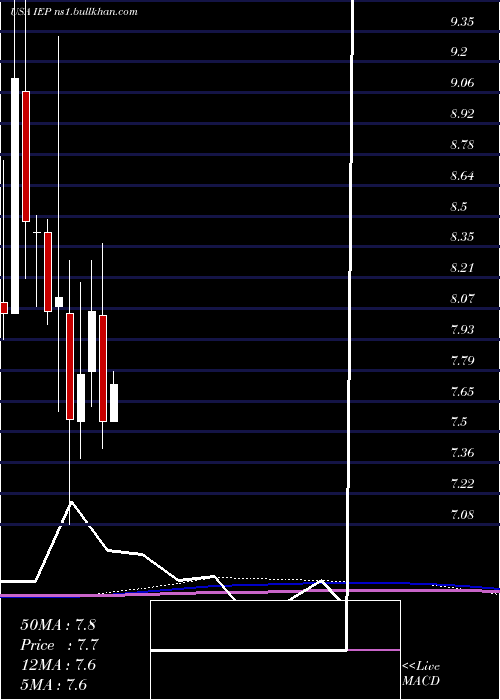Click the 9.2 price axis label
This screenshot has height=700, width=500.
click(458, 52)
